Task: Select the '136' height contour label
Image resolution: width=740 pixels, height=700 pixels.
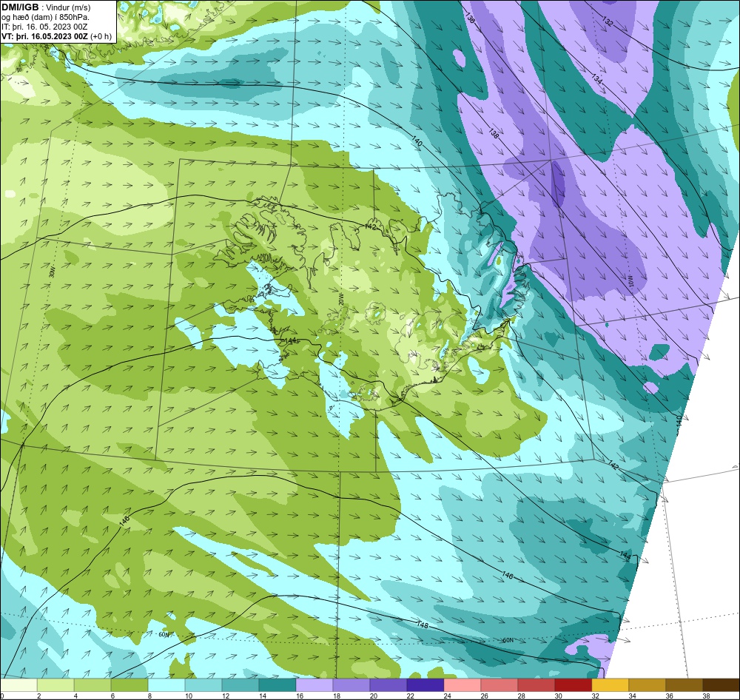Action: [x=470, y=18]
